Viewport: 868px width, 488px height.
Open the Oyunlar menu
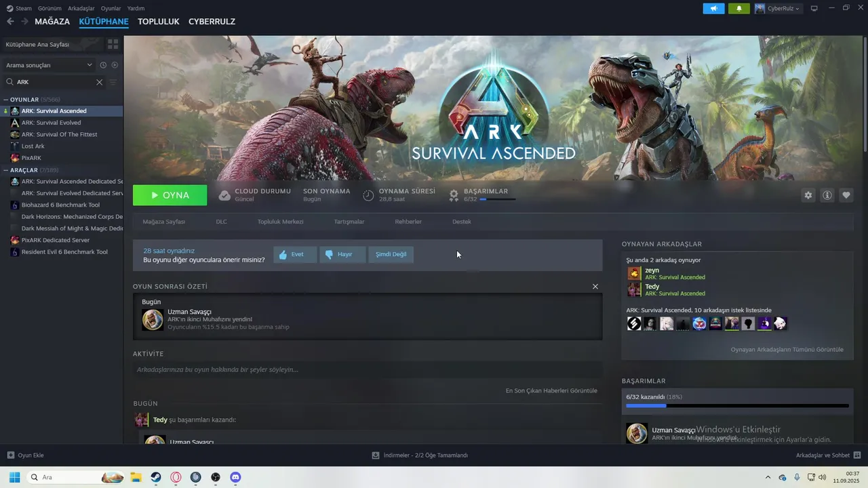click(x=111, y=8)
